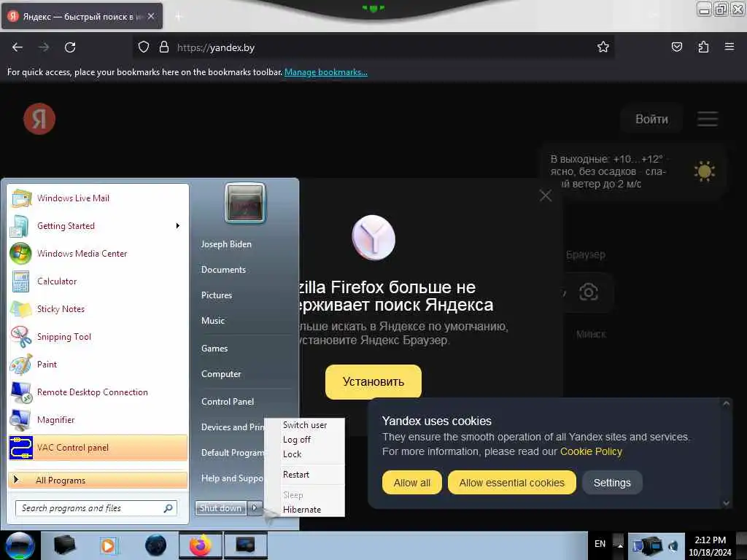Viewport: 747px width, 560px height.
Task: Open the media player taskbar icon
Action: 108,545
